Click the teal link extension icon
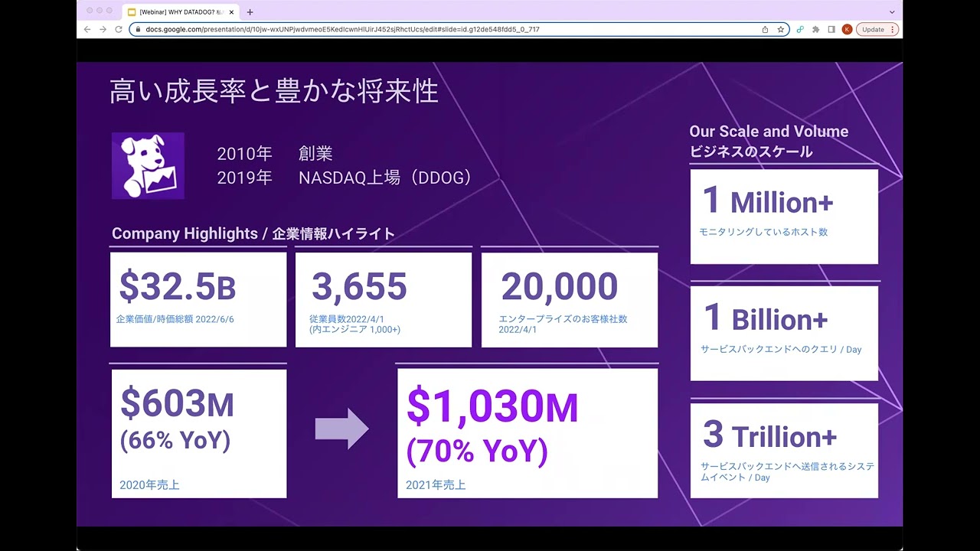Screen dimensions: 980x551 pos(800,29)
